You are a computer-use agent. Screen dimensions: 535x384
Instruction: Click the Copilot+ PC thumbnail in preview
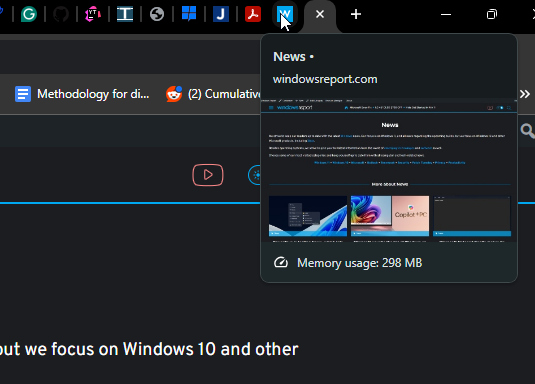[390, 215]
